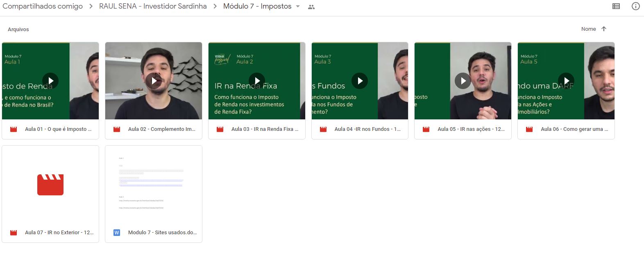Switch to list view layout
644x256 pixels.
click(x=616, y=6)
